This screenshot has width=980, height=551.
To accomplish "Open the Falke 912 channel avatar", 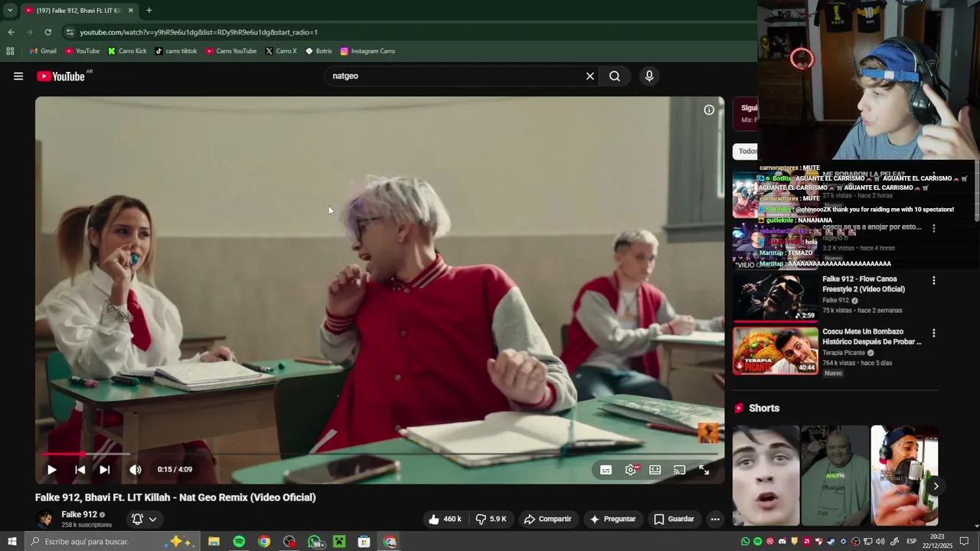I will click(46, 519).
